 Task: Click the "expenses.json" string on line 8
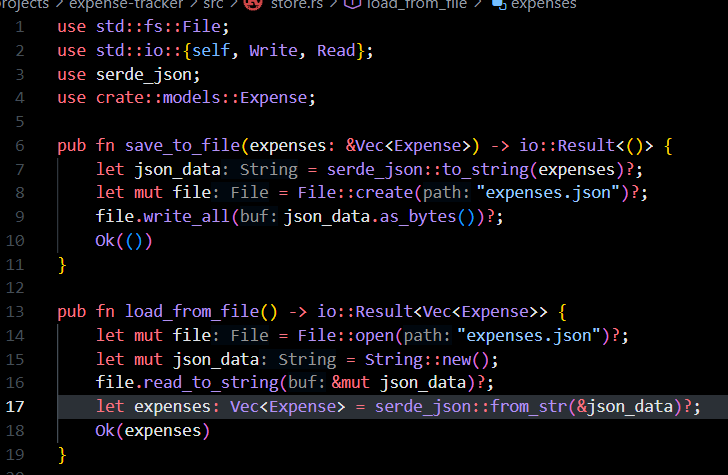549,193
